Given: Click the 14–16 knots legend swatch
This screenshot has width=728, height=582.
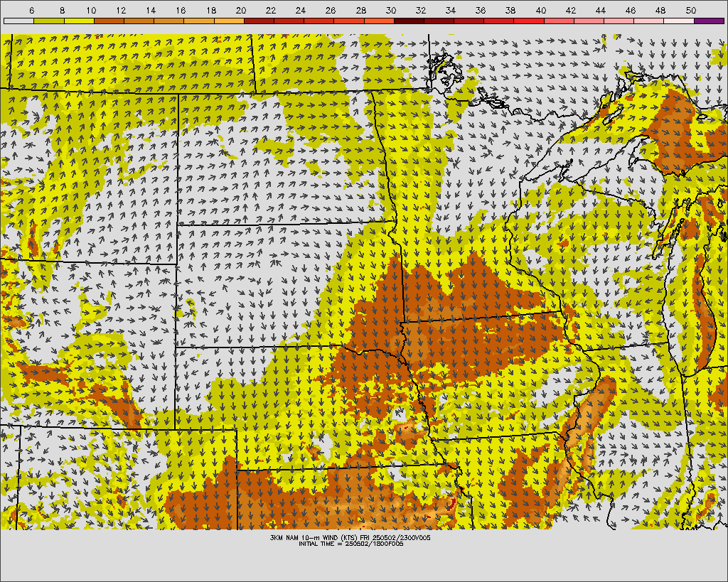Looking at the screenshot, I should [x=168, y=21].
